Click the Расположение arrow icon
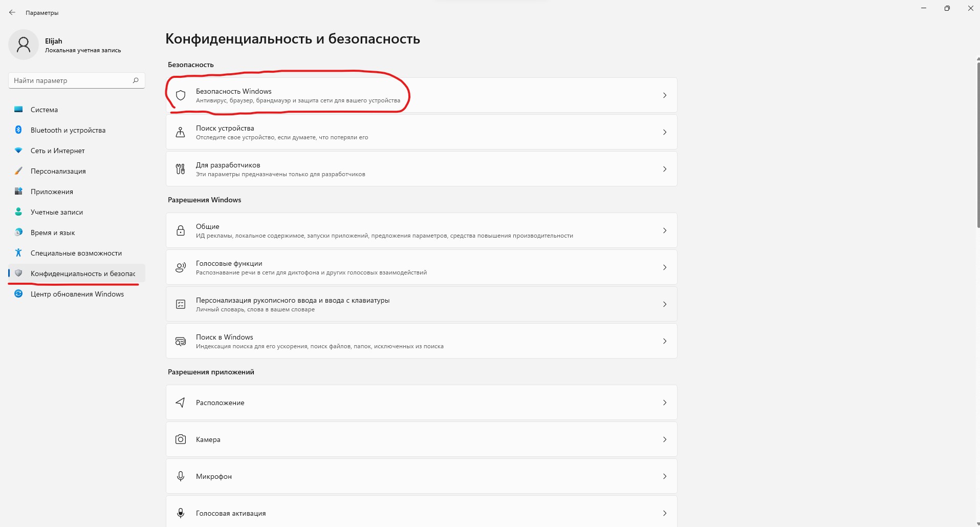Viewport: 980px width, 527px height. pyautogui.click(x=180, y=403)
